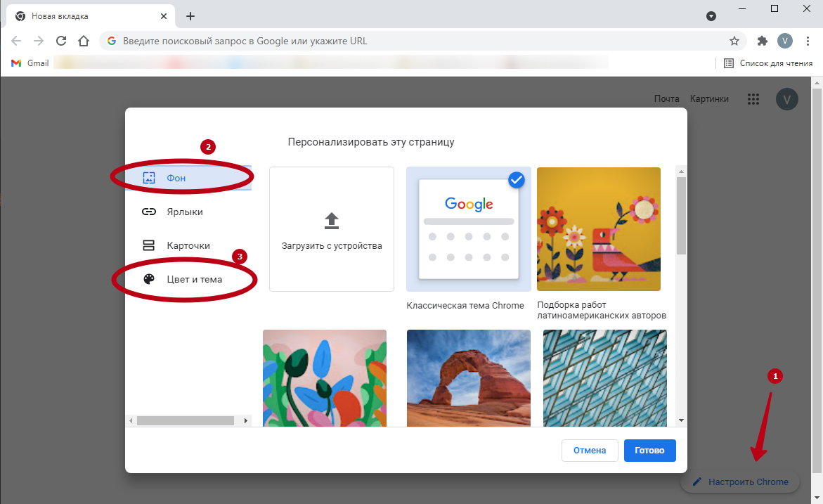The image size is (823, 504).
Task: Click the 'Отмена' button
Action: (590, 451)
